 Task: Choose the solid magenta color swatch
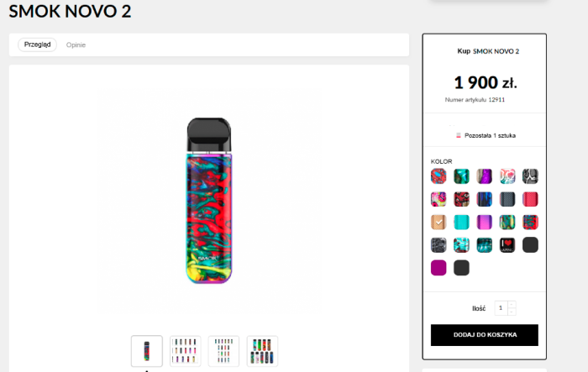[438, 268]
